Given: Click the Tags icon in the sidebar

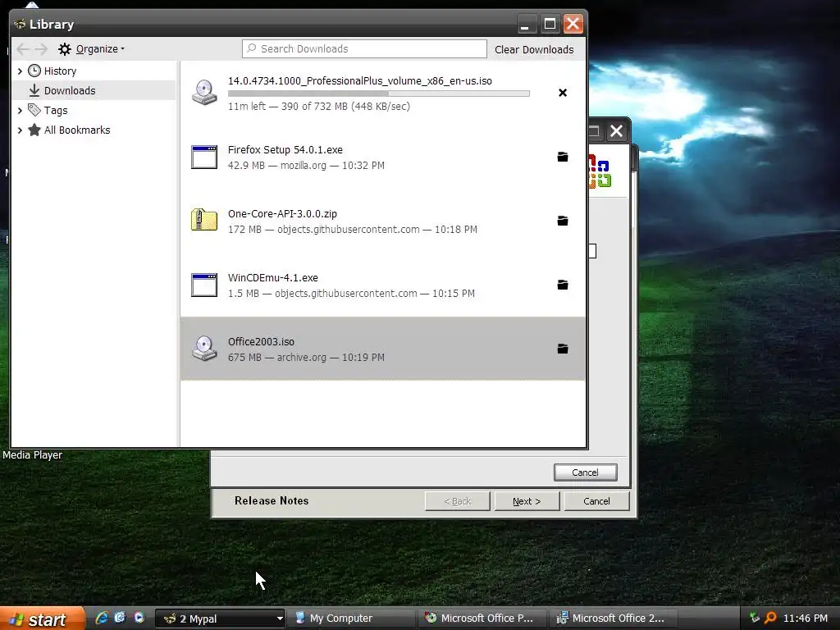Looking at the screenshot, I should click(x=34, y=111).
